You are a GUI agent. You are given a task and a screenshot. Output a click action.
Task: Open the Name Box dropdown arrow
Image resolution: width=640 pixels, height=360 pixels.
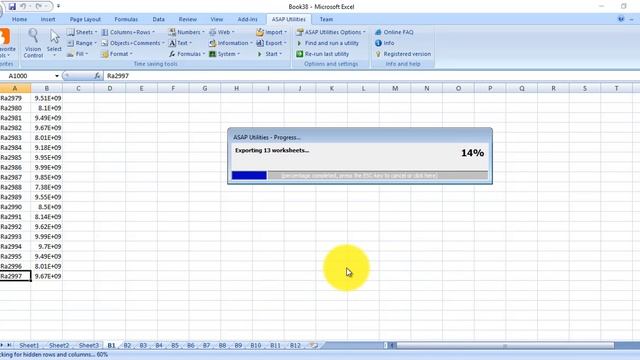point(57,76)
